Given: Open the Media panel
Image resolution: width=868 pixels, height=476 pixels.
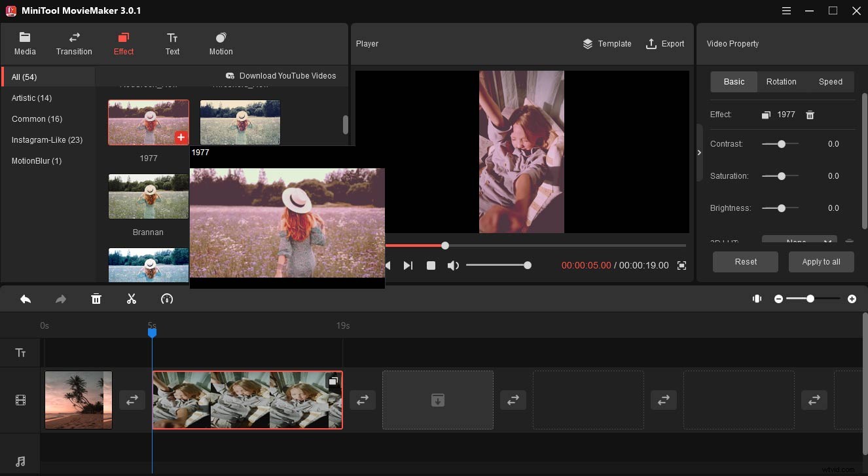Looking at the screenshot, I should (x=25, y=43).
